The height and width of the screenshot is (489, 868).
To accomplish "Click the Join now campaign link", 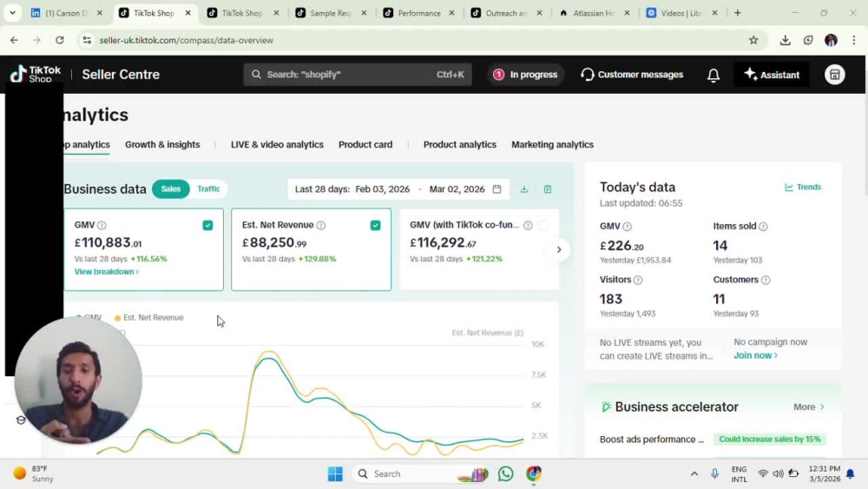I will pos(756,355).
